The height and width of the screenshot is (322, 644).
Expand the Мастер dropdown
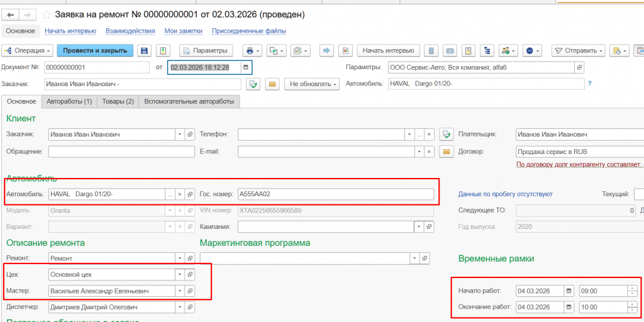(x=180, y=291)
